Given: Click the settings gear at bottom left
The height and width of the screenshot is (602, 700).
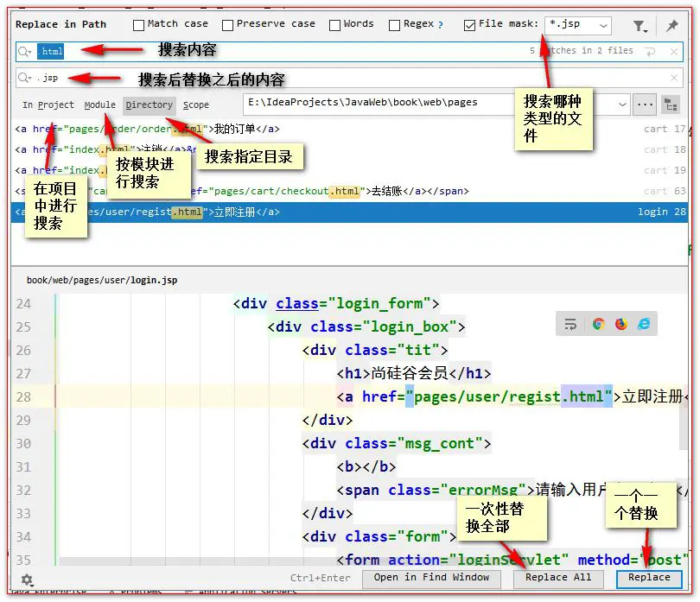Looking at the screenshot, I should 27,580.
